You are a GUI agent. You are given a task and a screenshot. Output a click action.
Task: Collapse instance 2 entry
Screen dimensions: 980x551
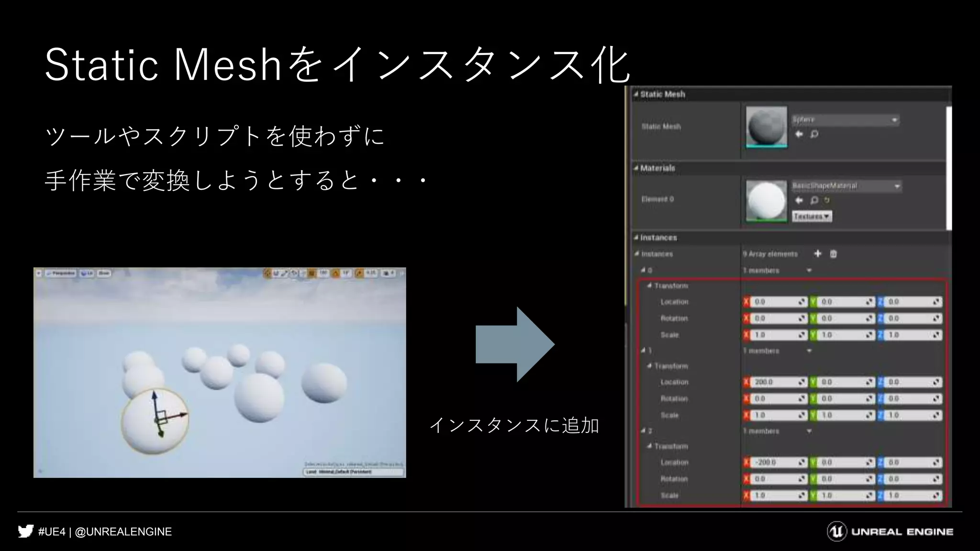[x=644, y=431]
